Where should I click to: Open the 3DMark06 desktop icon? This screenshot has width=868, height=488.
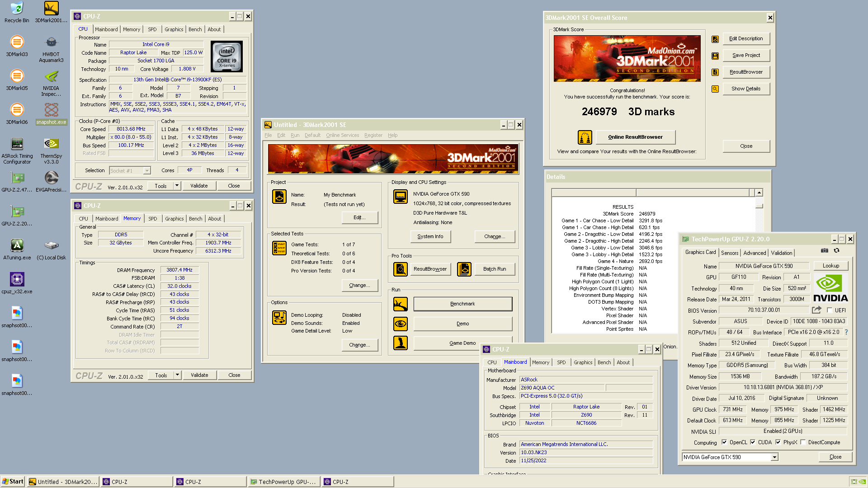(x=17, y=114)
